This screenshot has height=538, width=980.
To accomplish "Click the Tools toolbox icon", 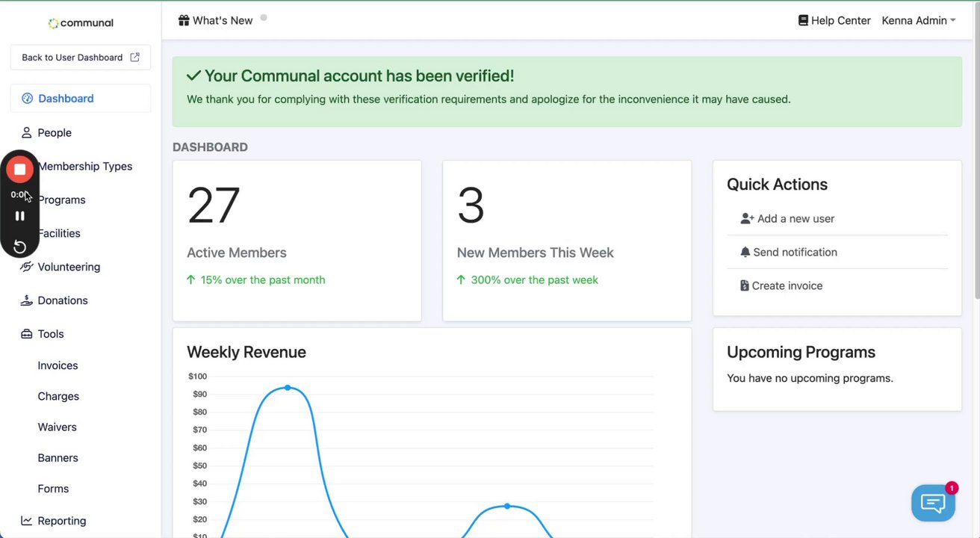I will click(x=27, y=334).
